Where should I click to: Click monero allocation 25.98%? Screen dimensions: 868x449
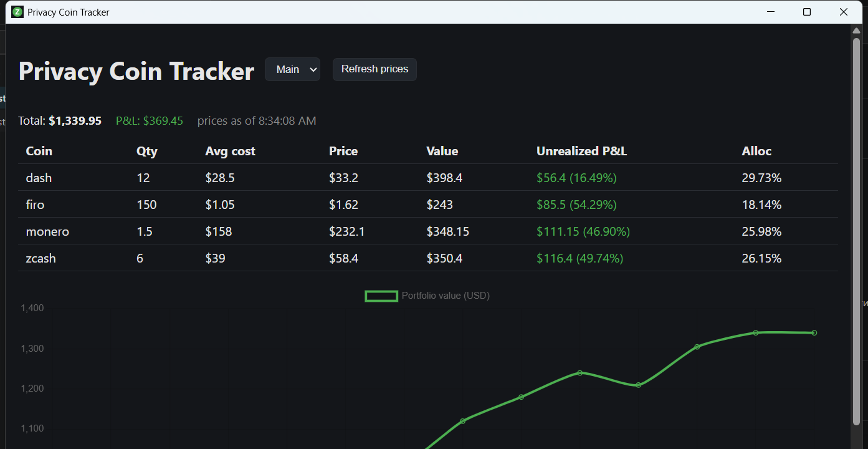(761, 231)
